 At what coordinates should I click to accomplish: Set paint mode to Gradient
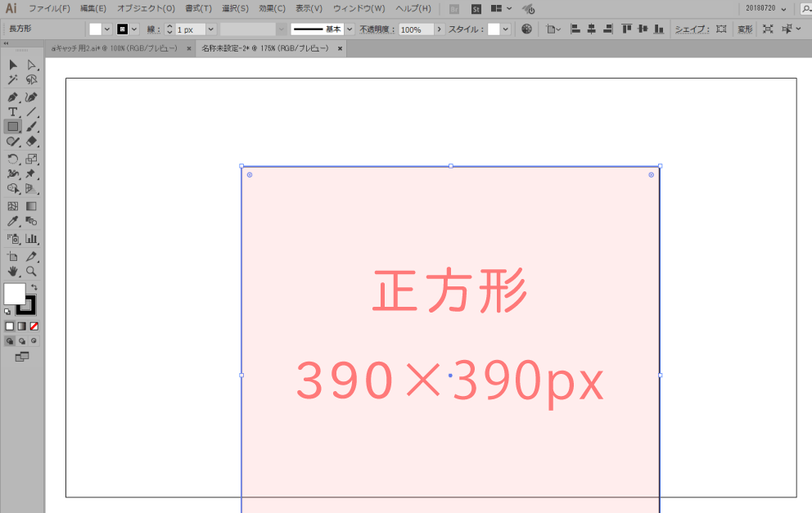click(22, 326)
